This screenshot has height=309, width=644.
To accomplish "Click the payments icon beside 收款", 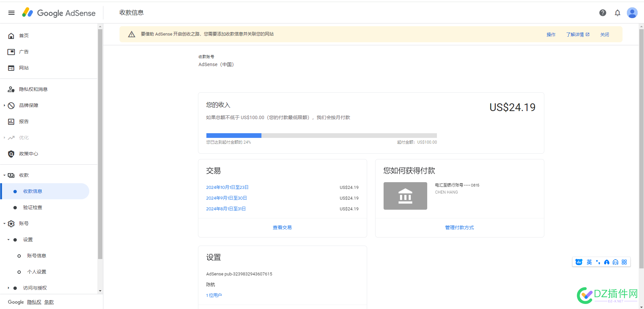I will (x=11, y=175).
